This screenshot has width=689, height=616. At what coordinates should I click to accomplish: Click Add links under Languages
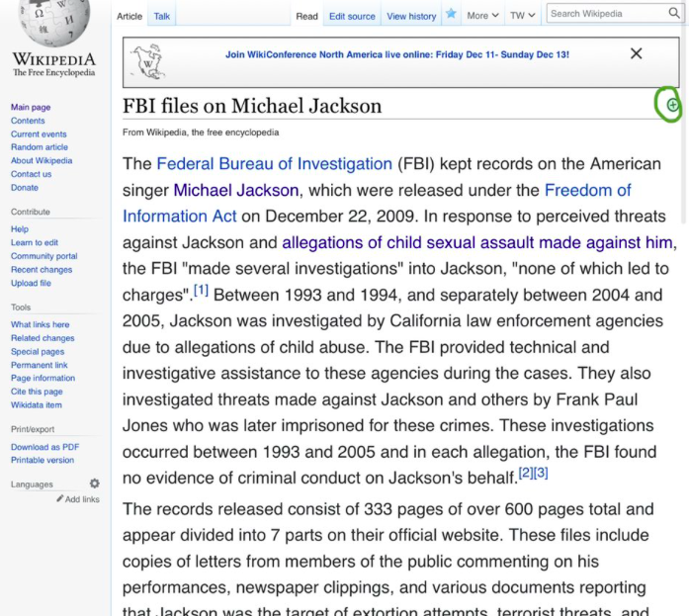click(x=78, y=499)
